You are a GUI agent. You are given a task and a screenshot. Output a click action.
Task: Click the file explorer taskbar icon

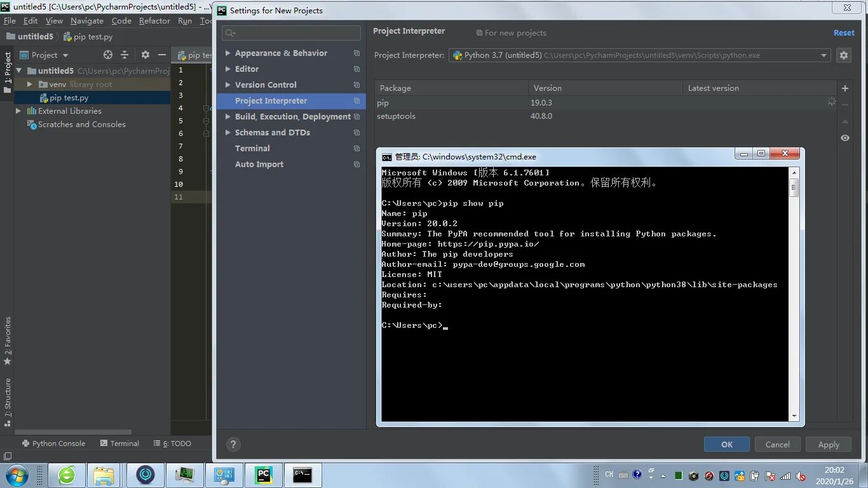pos(104,475)
